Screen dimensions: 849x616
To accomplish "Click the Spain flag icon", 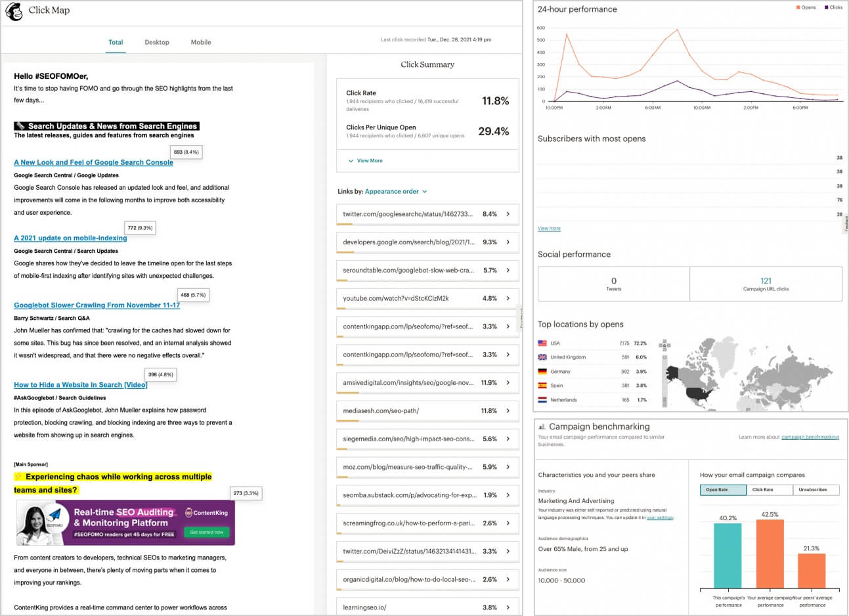I will click(542, 385).
